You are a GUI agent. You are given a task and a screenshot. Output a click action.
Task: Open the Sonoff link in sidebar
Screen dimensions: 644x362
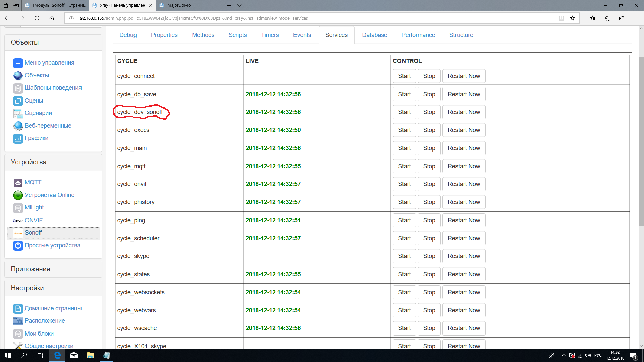33,233
